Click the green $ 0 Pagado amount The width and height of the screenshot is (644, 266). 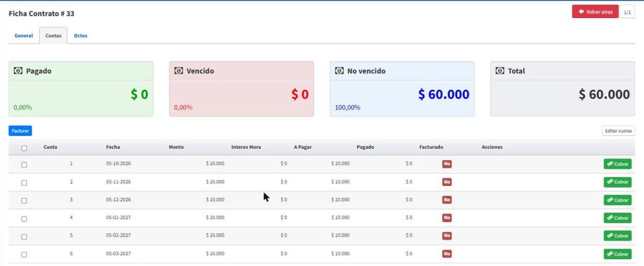[x=139, y=95]
